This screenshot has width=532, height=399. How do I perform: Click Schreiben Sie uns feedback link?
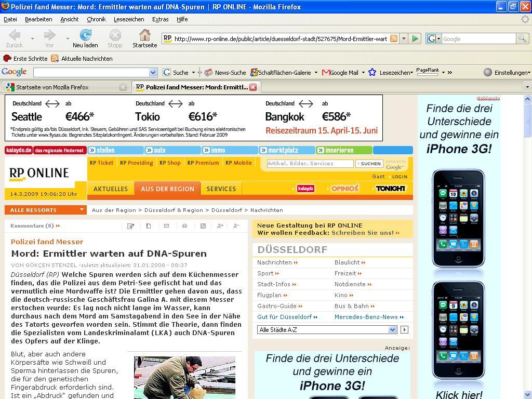click(x=365, y=233)
